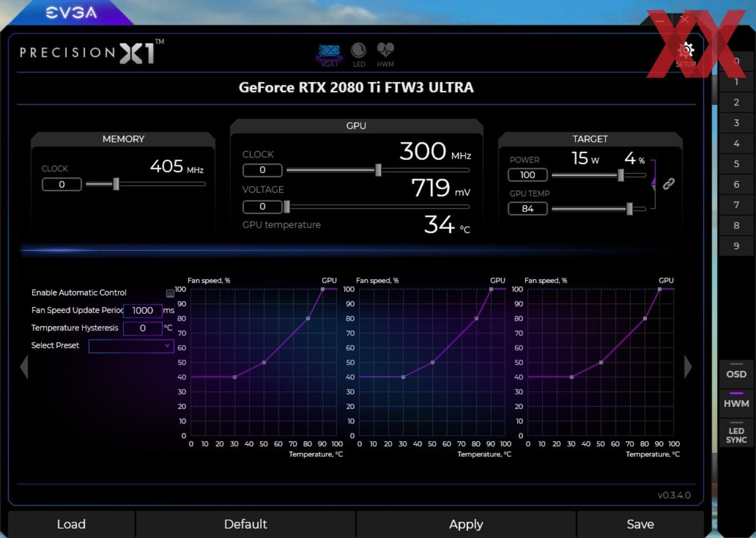Click third fan curve point at 50°C

(x=601, y=362)
